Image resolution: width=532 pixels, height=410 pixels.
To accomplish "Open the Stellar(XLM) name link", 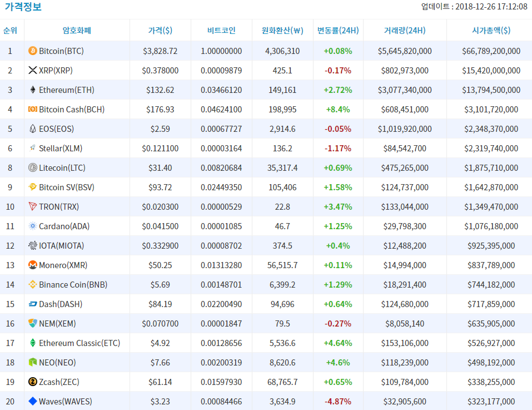I will 61,149.
